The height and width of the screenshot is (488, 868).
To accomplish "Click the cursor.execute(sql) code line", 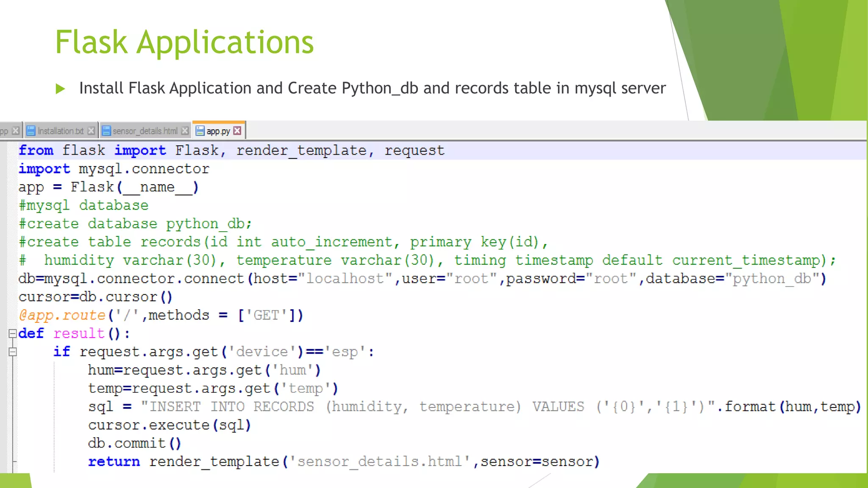I will point(170,425).
